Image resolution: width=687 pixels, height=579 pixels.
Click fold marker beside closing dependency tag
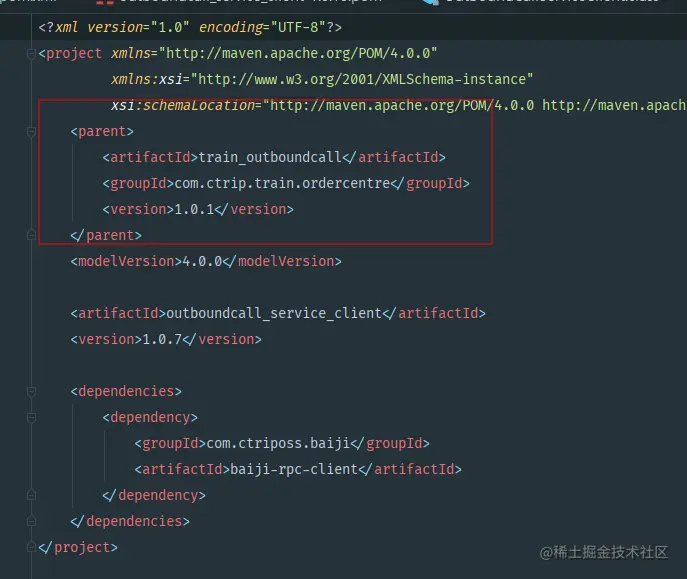pyautogui.click(x=31, y=495)
